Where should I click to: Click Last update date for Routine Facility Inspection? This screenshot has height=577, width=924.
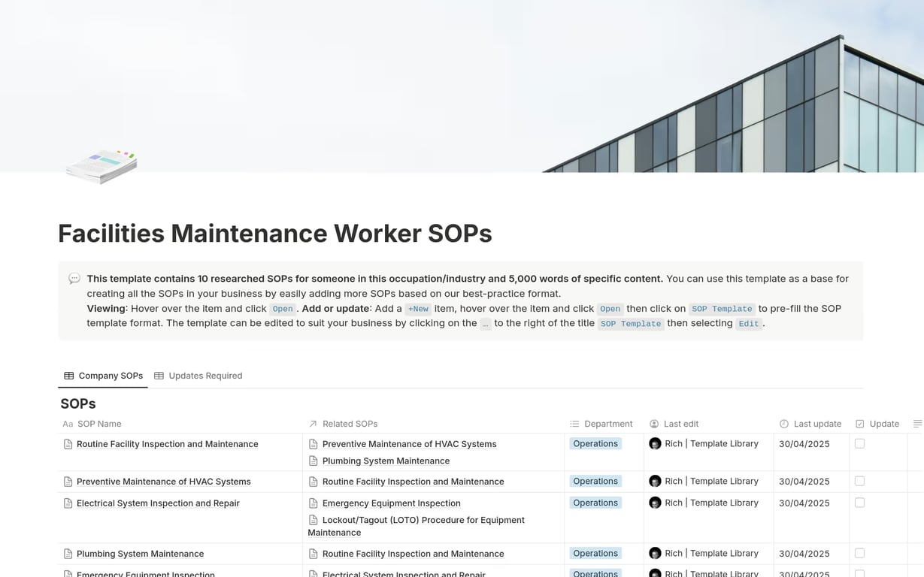804,444
